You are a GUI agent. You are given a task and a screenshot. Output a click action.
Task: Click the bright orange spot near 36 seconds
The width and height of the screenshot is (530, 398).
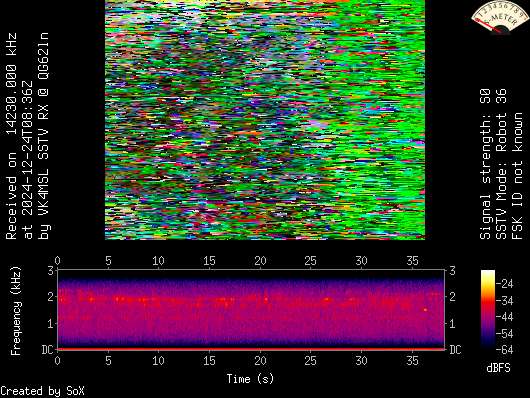425,309
